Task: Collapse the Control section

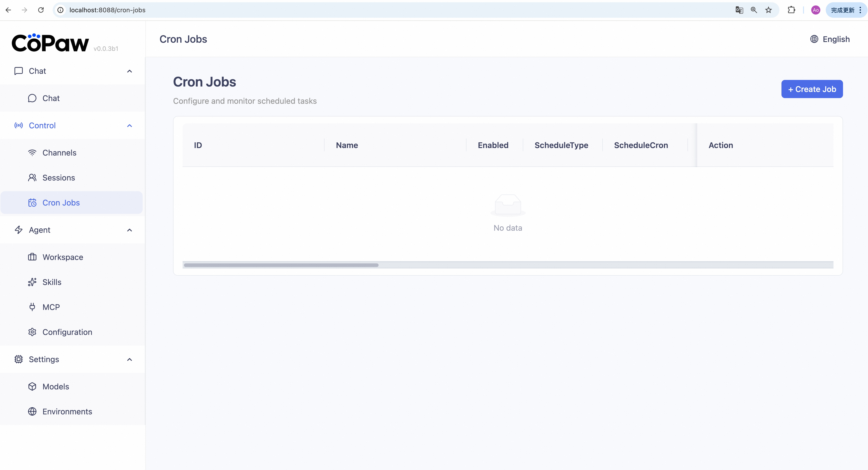Action: [129, 125]
